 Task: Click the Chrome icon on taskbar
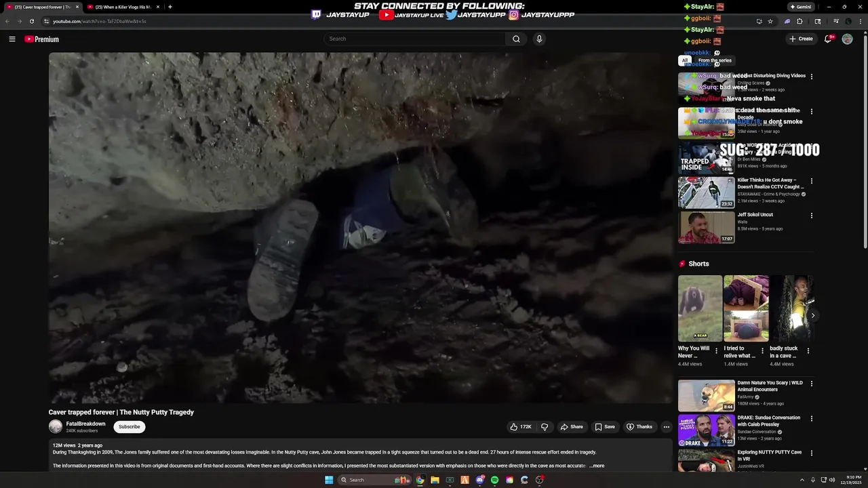pyautogui.click(x=420, y=480)
